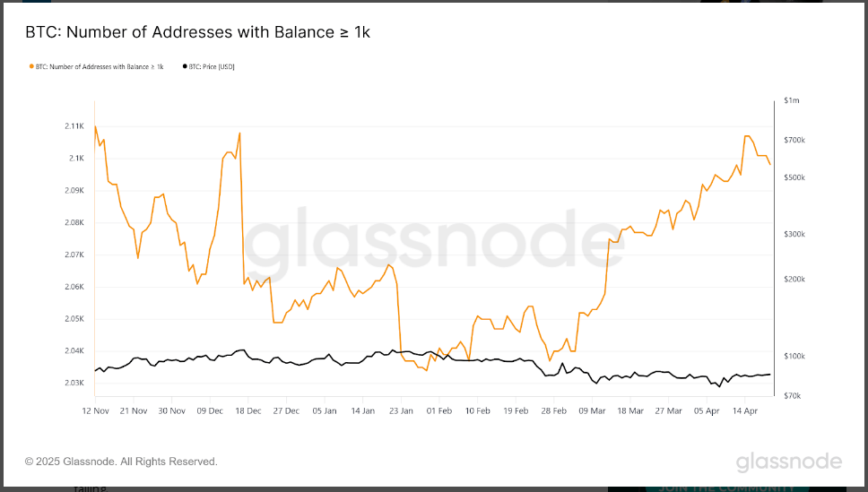
Task: Click the orange legend dot for addresses series
Action: click(31, 66)
